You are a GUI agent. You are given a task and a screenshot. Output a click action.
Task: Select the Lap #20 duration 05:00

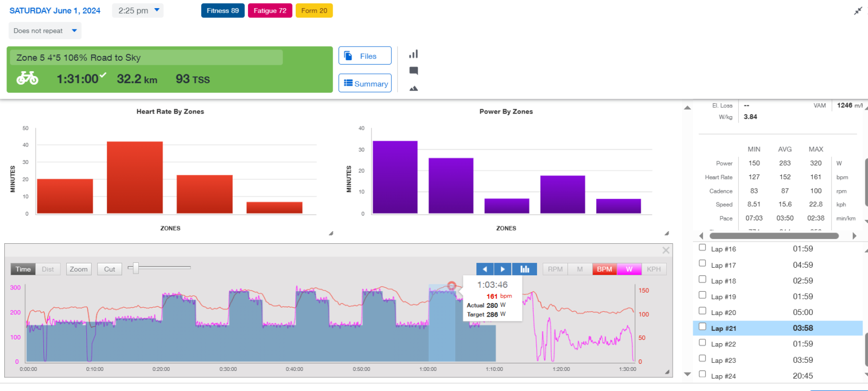click(803, 312)
